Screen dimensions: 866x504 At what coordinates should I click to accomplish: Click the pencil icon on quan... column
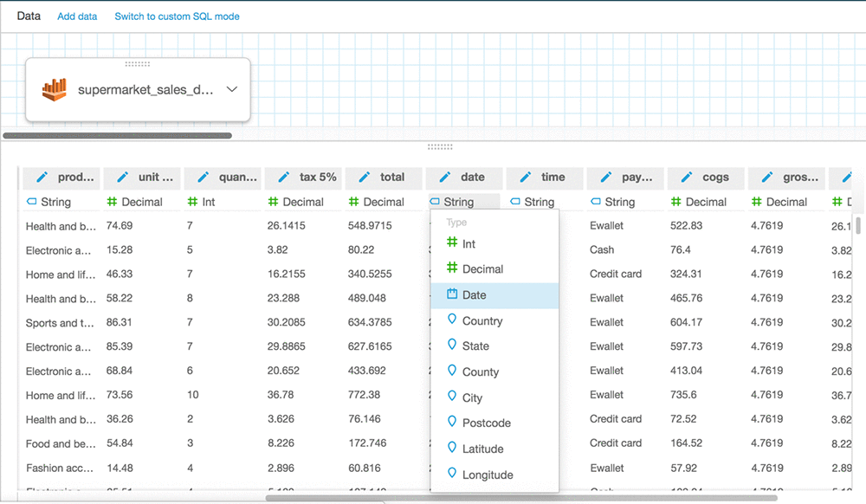[204, 178]
